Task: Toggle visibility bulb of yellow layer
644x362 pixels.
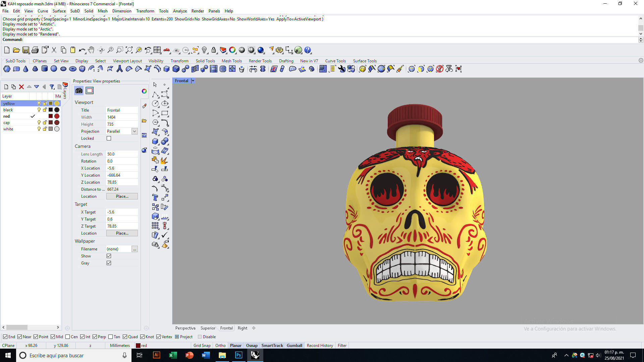Action: [x=39, y=104]
